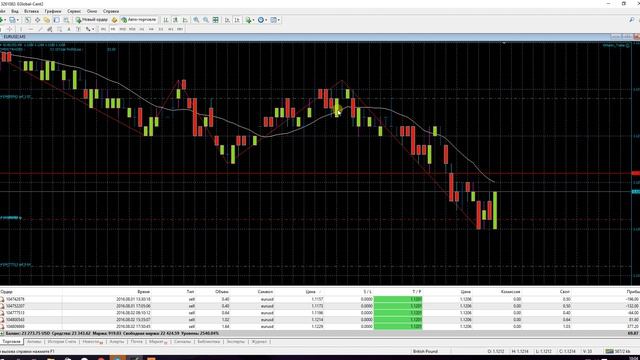Open the Profiles toolbar icon
The width and height of the screenshot is (640, 360).
[x=13, y=20]
